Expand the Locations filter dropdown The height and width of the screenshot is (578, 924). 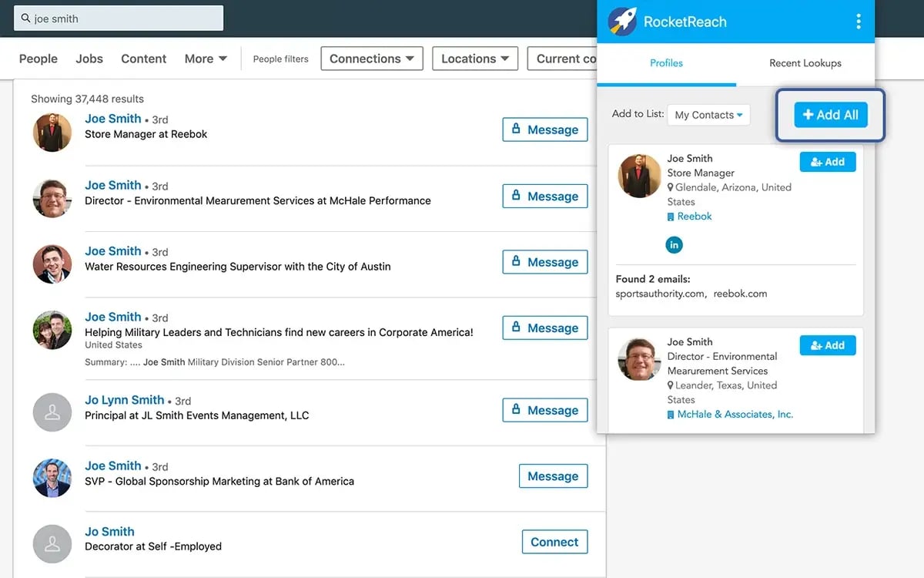pyautogui.click(x=474, y=58)
